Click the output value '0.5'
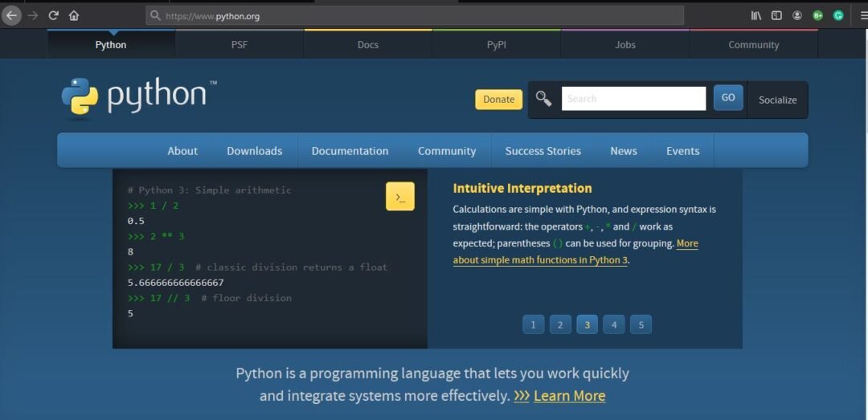The height and width of the screenshot is (420, 868). 136,221
